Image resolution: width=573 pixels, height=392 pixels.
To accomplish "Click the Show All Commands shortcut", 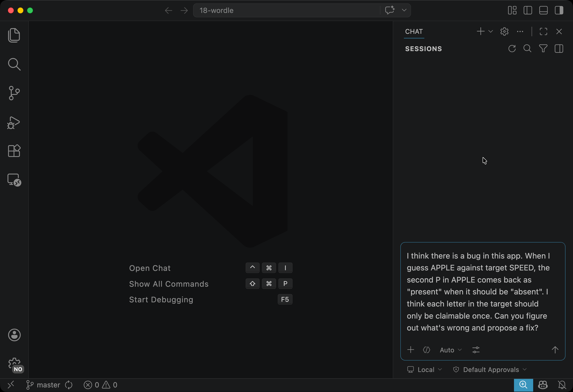I will pyautogui.click(x=169, y=284).
